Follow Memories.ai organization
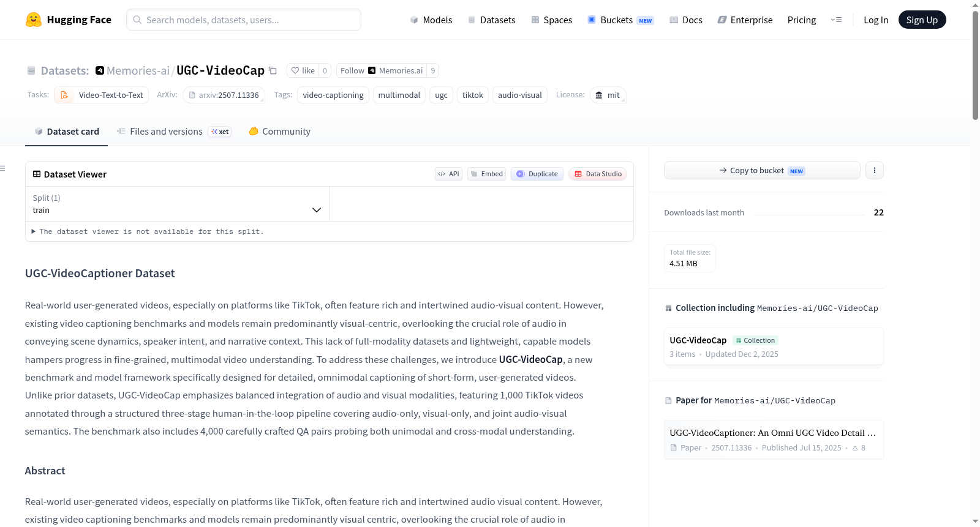Viewport: 980px width, 527px height. 382,70
